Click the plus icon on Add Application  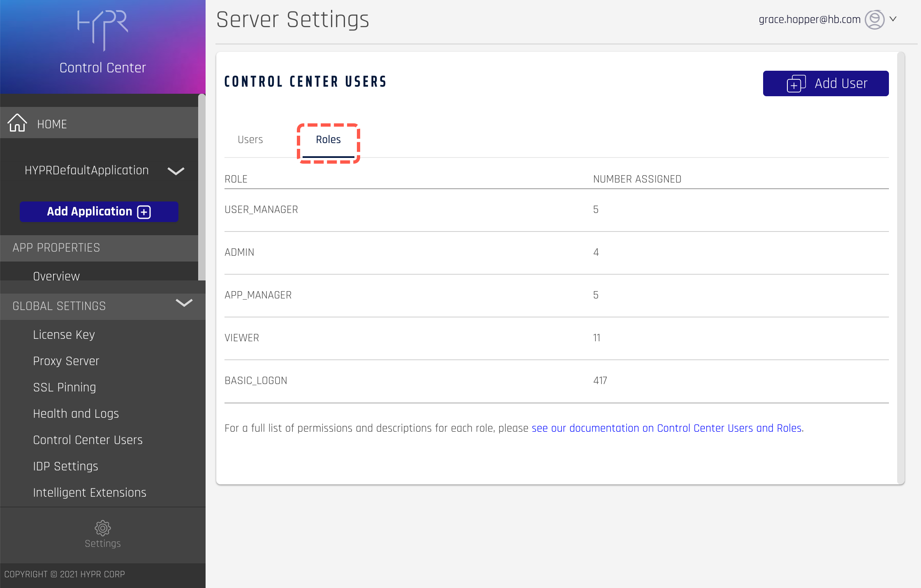[x=144, y=212]
